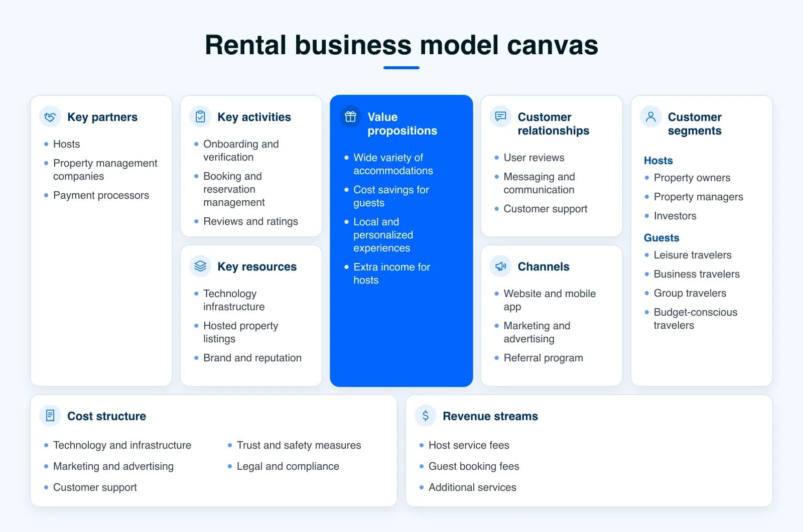803x532 pixels.
Task: Click Legal and compliance item
Action: pos(288,466)
